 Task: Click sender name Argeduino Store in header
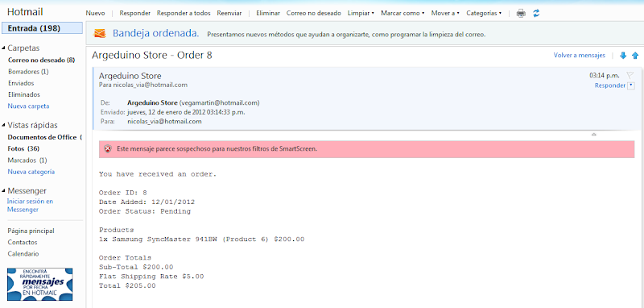tap(130, 76)
